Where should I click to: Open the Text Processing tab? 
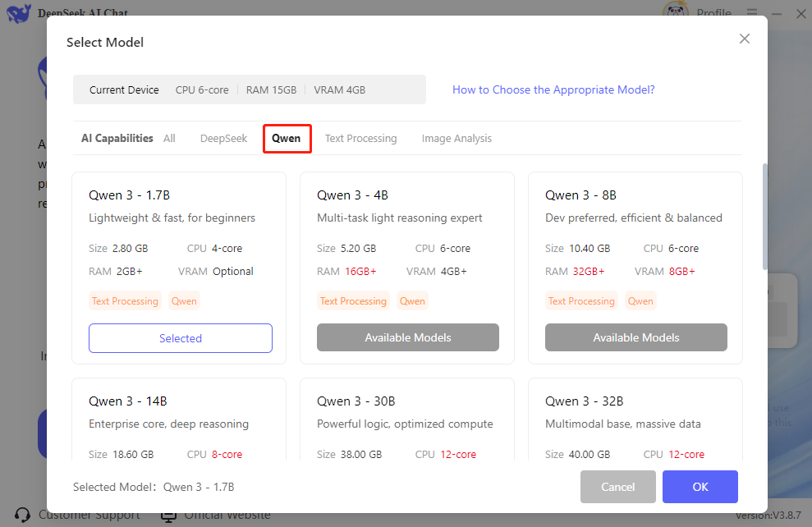click(361, 138)
